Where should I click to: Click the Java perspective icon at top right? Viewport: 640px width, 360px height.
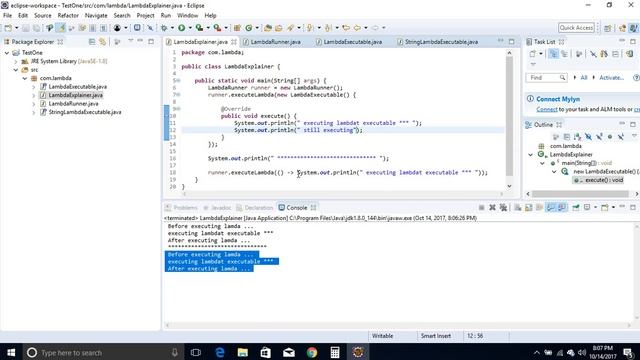tap(633, 28)
